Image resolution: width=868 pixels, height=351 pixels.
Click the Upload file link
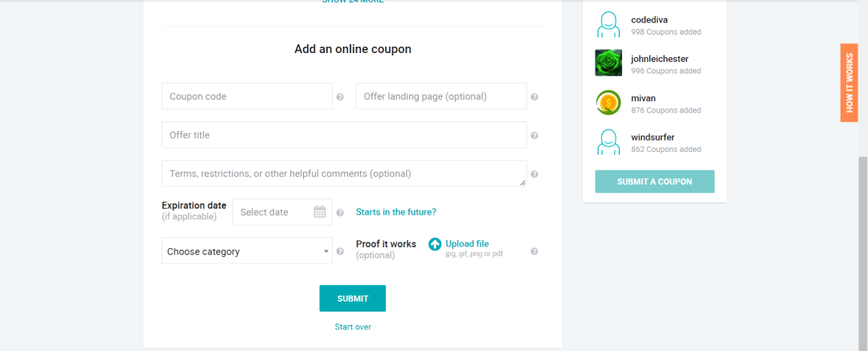(x=467, y=243)
